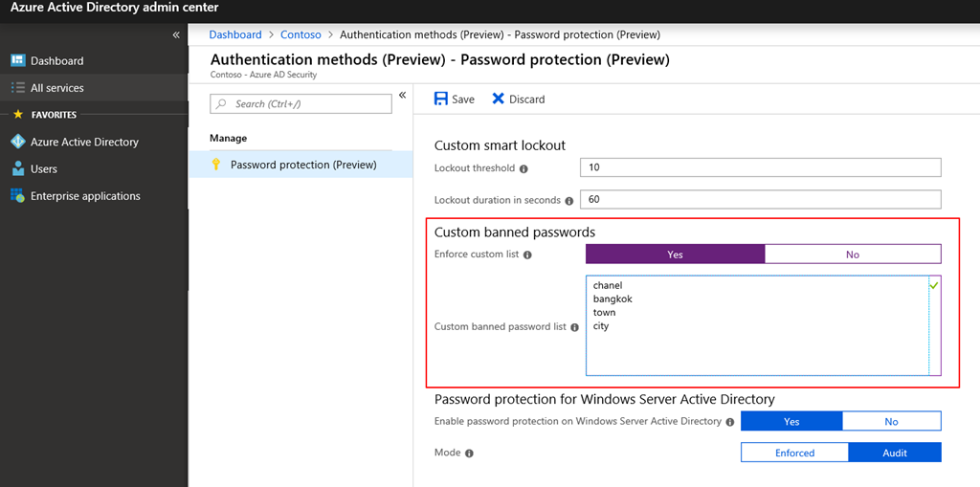The width and height of the screenshot is (980, 487).
Task: Click info icon next to Enforce custom list
Action: pos(527,255)
